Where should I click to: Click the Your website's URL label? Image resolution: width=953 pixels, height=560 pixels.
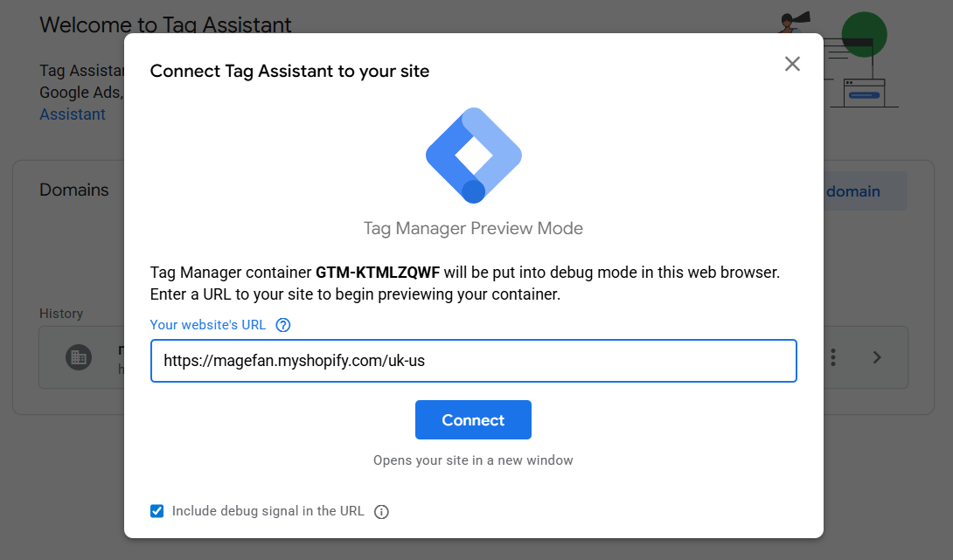click(x=208, y=325)
